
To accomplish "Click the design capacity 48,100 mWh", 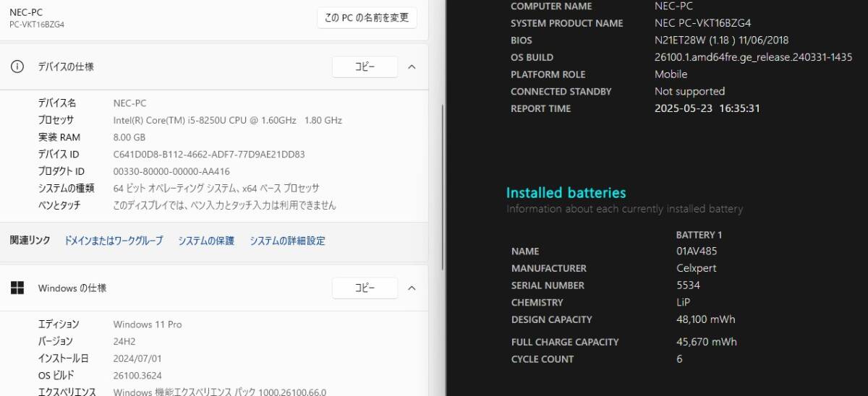I will click(x=705, y=319).
